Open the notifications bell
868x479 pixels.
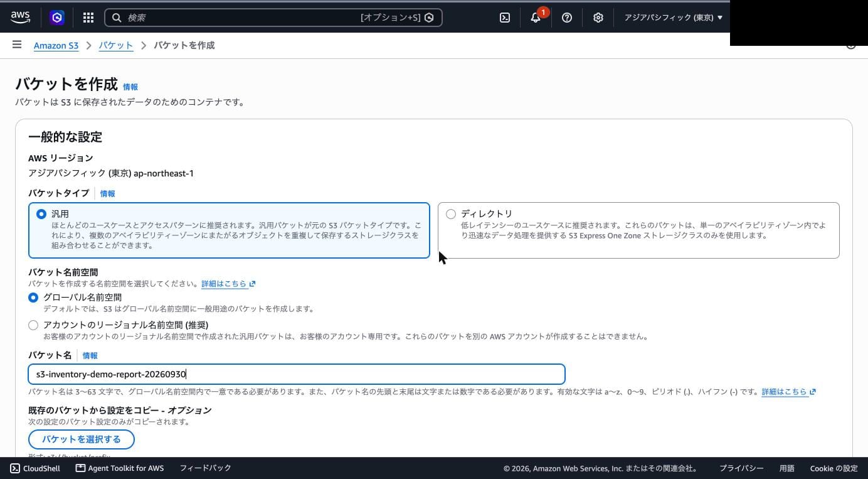tap(536, 18)
